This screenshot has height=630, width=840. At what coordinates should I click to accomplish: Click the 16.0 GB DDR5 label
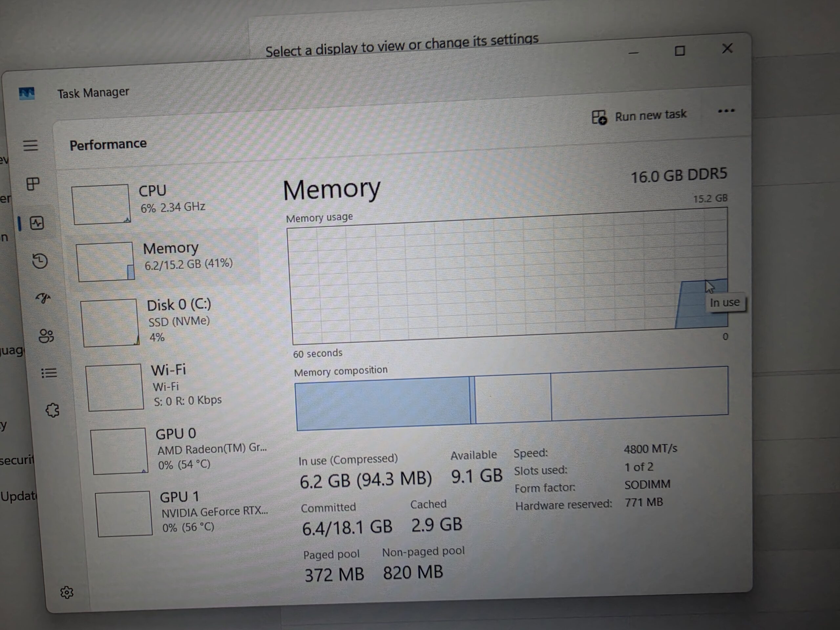pos(679,176)
